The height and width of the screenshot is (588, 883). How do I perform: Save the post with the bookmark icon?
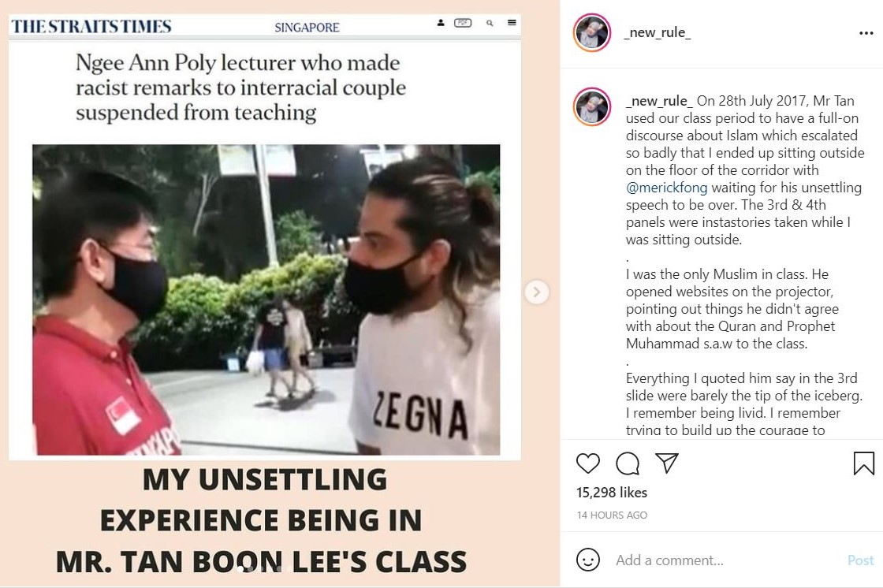(863, 463)
